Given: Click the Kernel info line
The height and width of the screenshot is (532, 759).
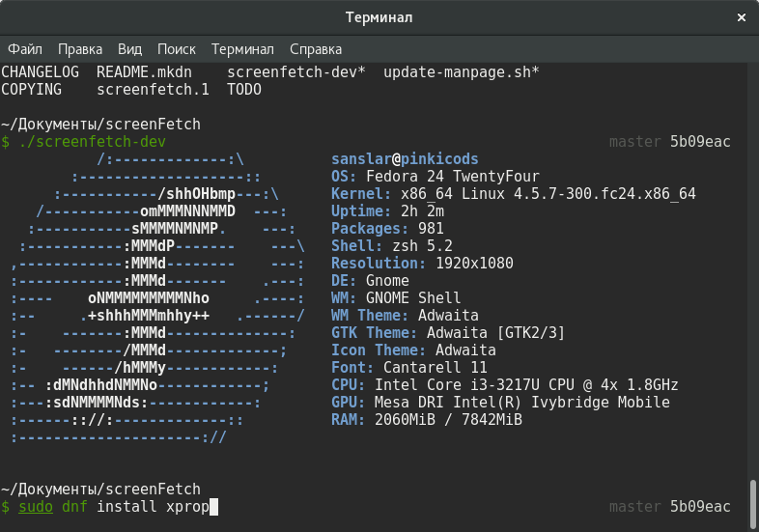Looking at the screenshot, I should (x=513, y=194).
